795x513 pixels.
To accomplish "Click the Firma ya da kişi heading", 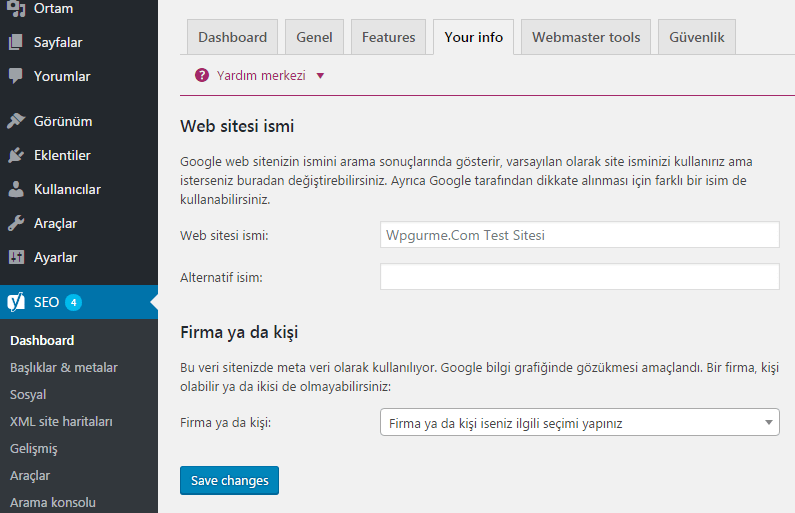I will coord(239,333).
